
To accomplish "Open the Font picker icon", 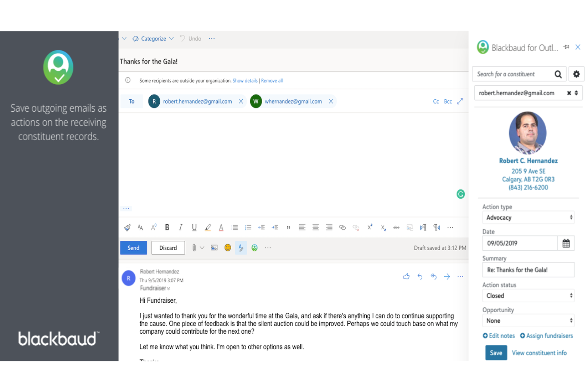I will [140, 228].
